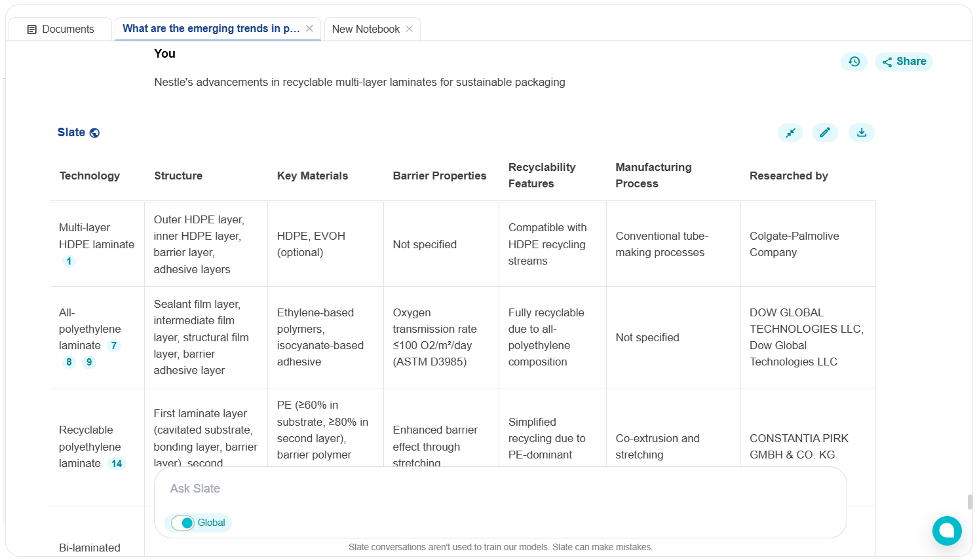This screenshot has height=560, width=977.
Task: Open the chat support bubble icon
Action: [x=947, y=531]
